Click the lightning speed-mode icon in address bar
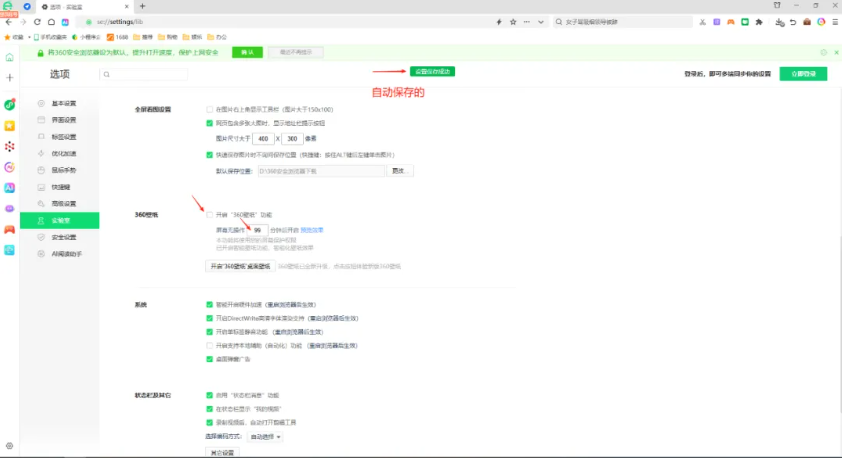The height and width of the screenshot is (458, 842). tap(499, 22)
